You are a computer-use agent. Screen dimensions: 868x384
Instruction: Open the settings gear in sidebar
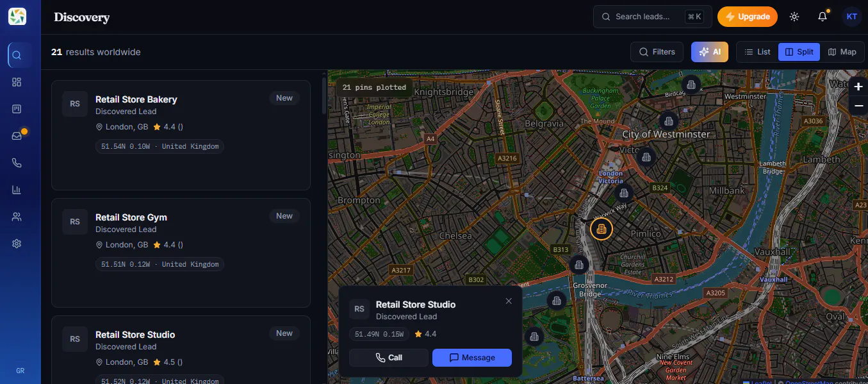coord(17,244)
